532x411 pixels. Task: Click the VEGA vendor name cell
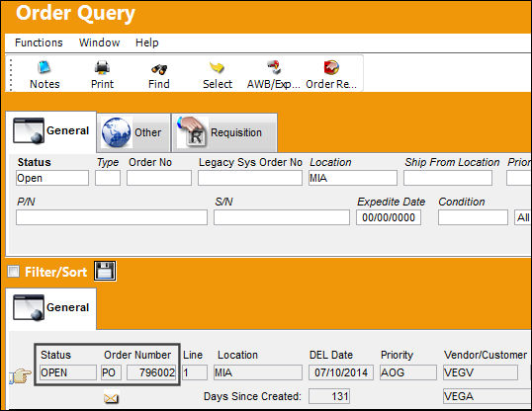point(488,396)
